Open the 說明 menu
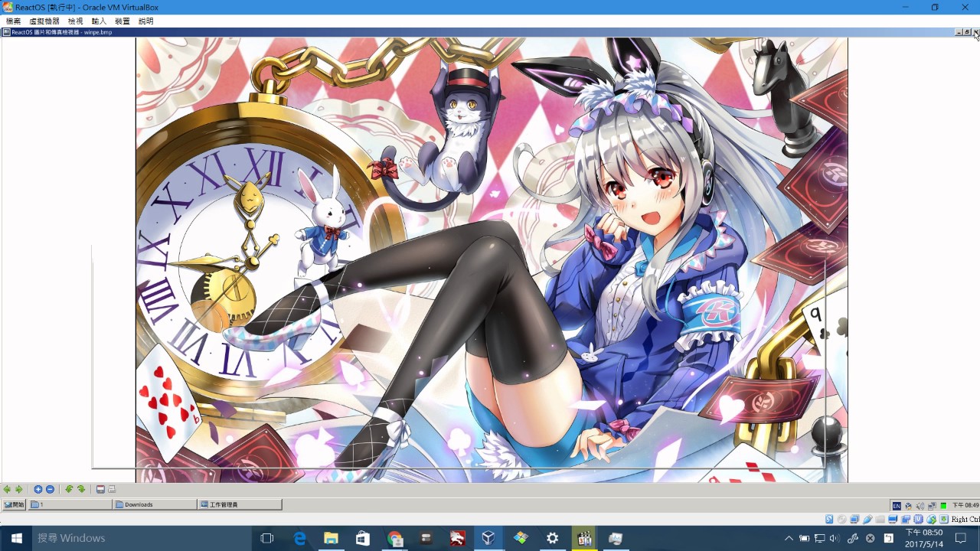The image size is (980, 551). pos(145,21)
